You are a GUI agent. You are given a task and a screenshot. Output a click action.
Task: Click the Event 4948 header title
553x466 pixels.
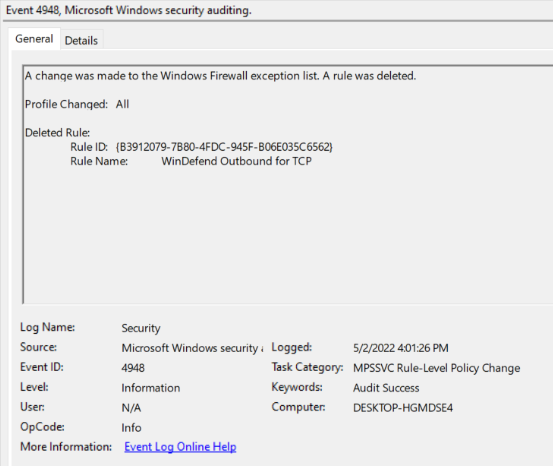coord(129,10)
